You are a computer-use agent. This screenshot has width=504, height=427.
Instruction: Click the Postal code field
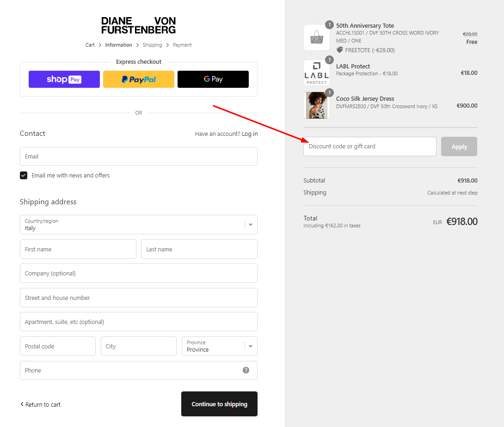58,346
